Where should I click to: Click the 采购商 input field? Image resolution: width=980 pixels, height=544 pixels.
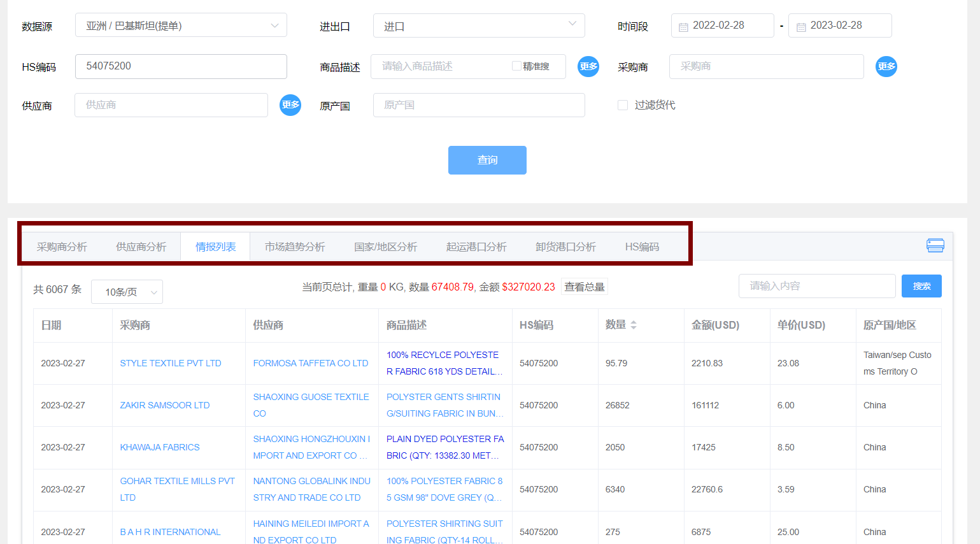coord(766,66)
